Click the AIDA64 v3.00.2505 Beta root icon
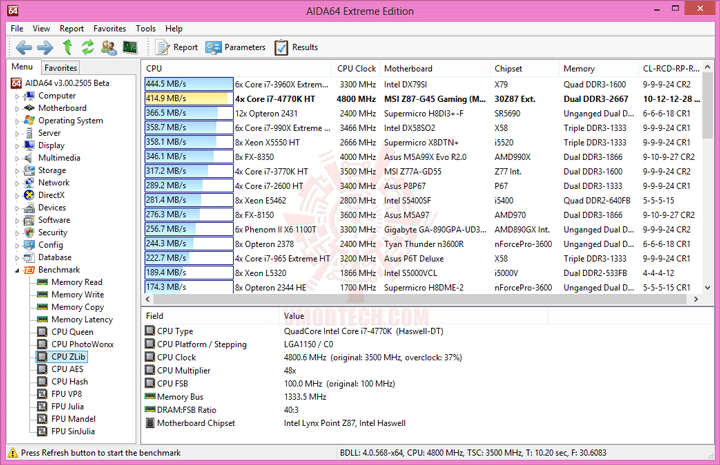This screenshot has height=465, width=720. (x=16, y=83)
